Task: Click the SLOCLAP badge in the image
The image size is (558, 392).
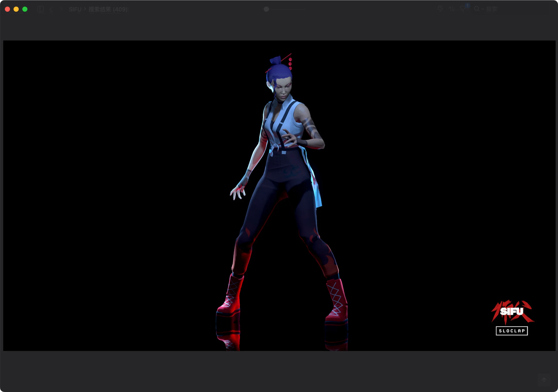Action: [x=512, y=331]
